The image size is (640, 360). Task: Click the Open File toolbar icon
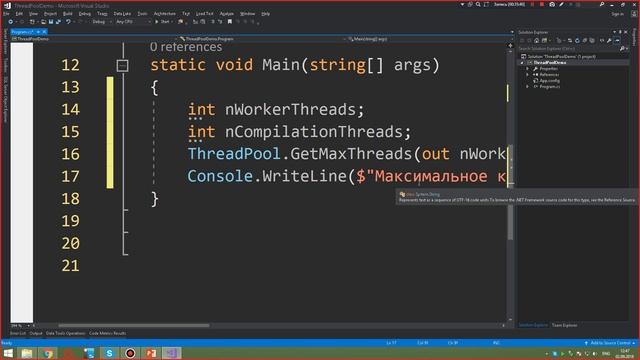44,22
